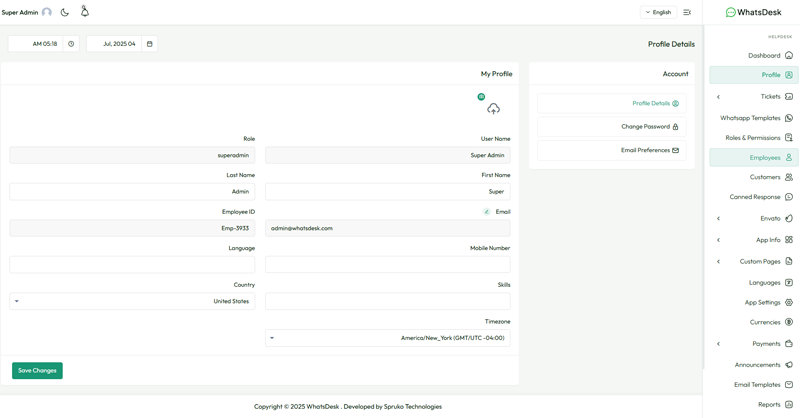Image resolution: width=800 pixels, height=418 pixels.
Task: Open the Country dropdown showing United States
Action: 132,301
